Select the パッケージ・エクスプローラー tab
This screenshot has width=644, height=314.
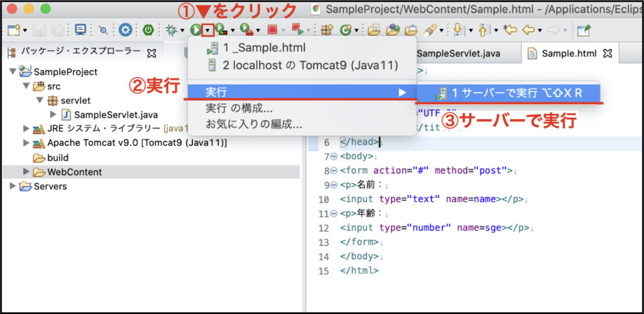pos(80,52)
